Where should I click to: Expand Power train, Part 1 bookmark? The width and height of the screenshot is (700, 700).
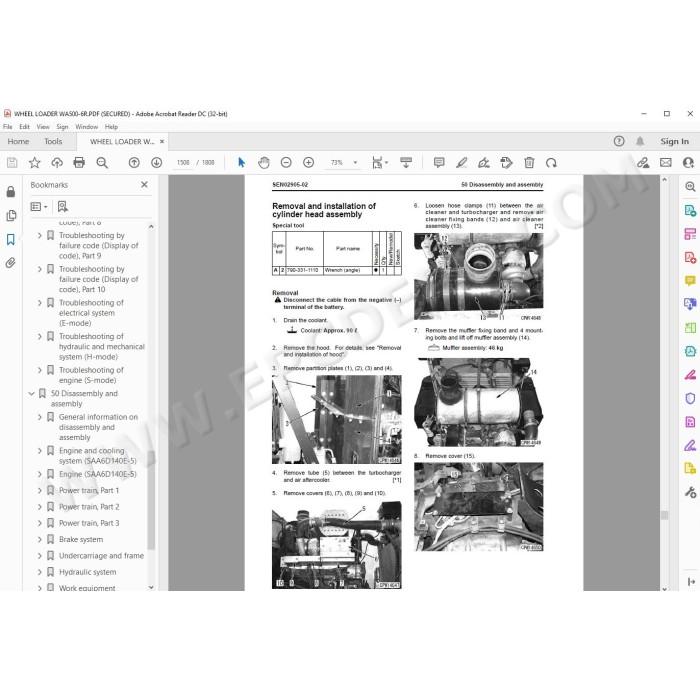coord(40,490)
